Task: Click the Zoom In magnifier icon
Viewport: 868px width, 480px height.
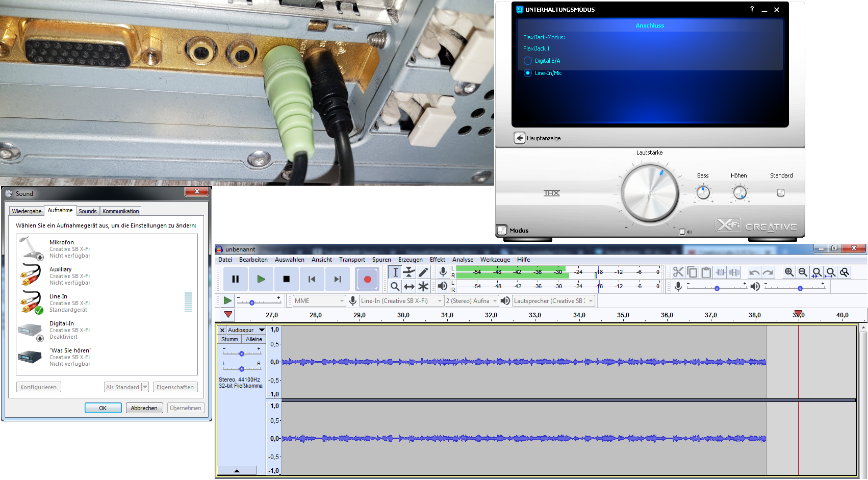Action: pos(789,272)
